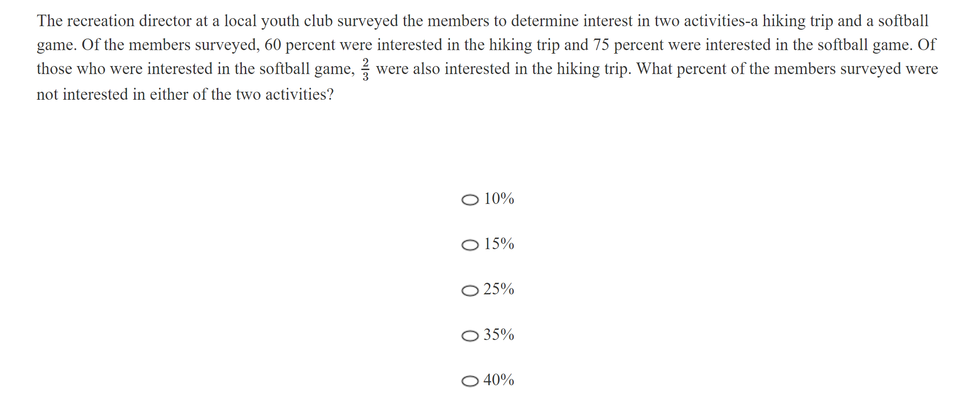Click the "15%" answer label text
This screenshot has width=980, height=418.
(499, 244)
